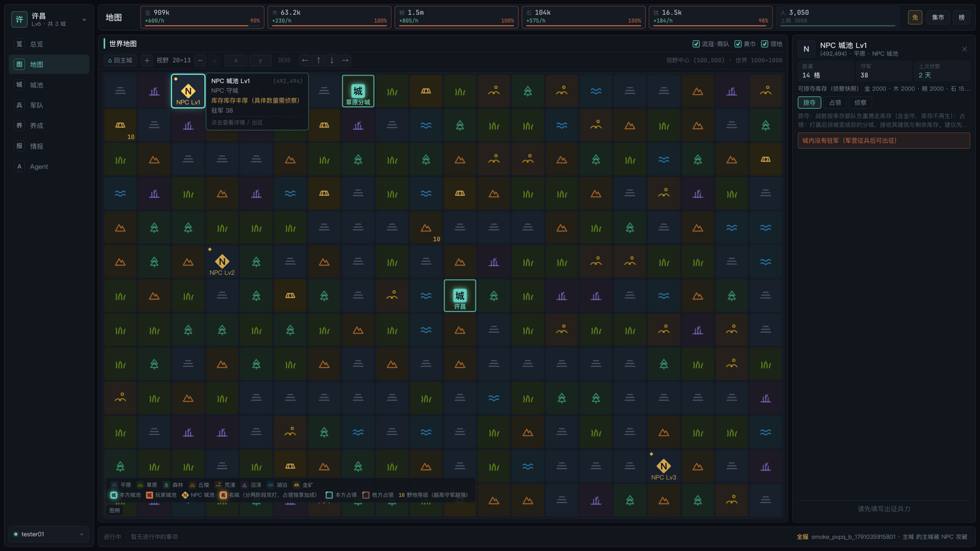Toggle the 流寇·商队 checkbox
The image size is (980, 551).
pos(710,44)
